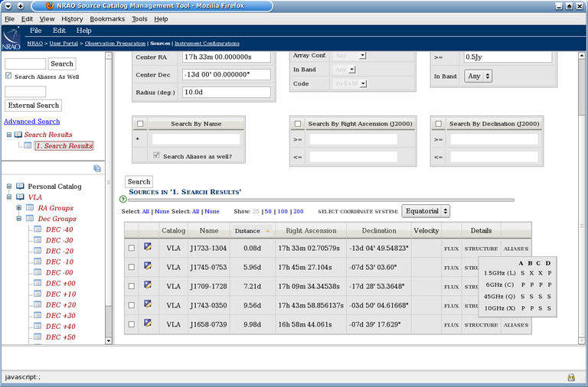Image resolution: width=588 pixels, height=387 pixels.
Task: Click the edit icon for J1743-0350
Action: 148,304
